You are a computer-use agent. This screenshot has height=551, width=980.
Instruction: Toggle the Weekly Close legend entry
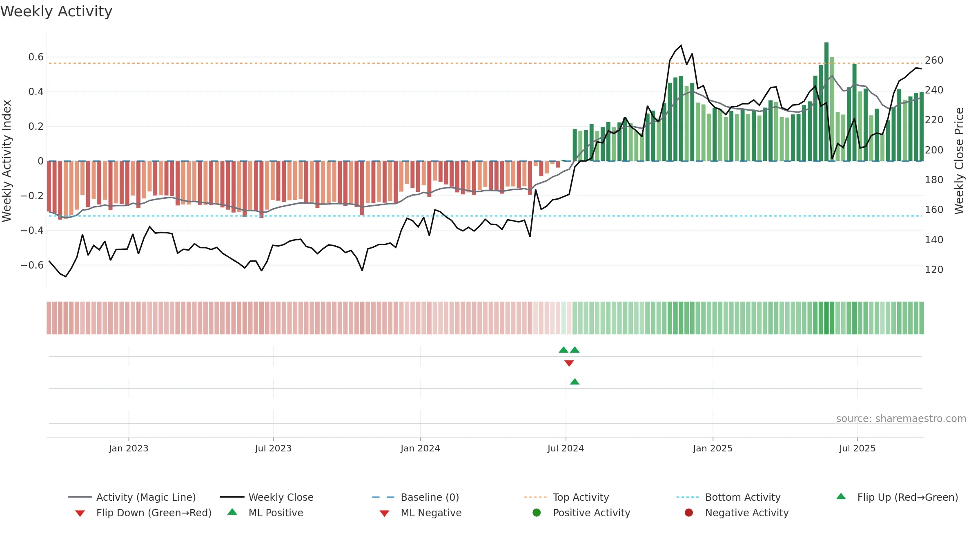tap(267, 497)
